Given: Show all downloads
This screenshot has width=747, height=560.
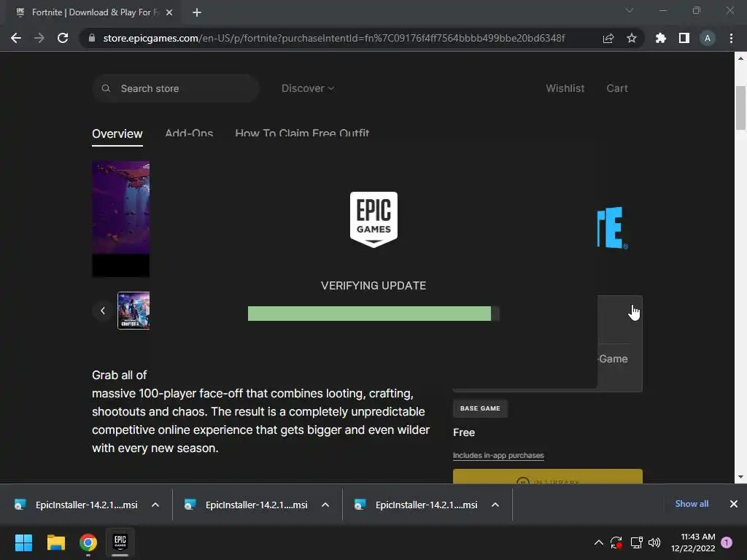Looking at the screenshot, I should 692,504.
